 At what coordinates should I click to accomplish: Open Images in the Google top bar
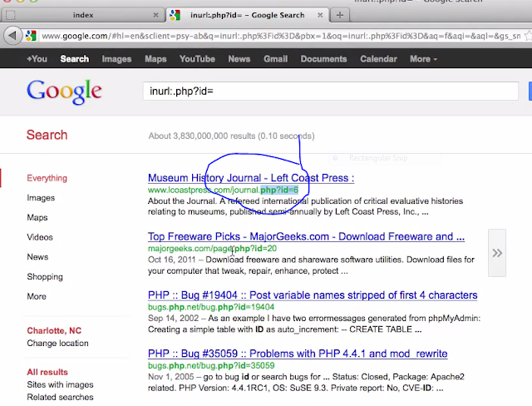click(116, 59)
